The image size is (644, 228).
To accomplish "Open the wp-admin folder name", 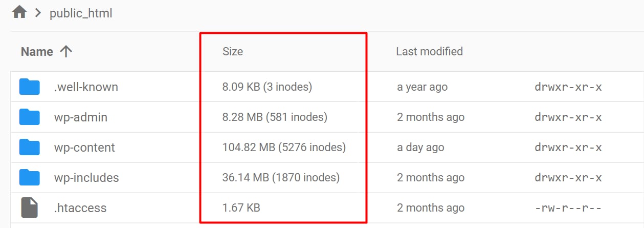I will click(x=81, y=117).
